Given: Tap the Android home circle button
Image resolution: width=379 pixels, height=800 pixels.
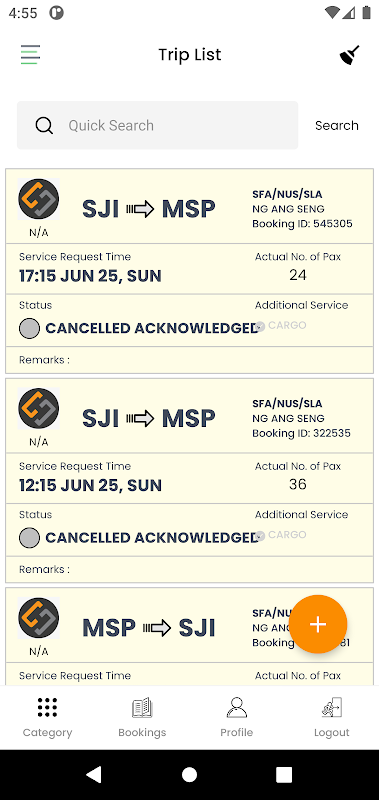Looking at the screenshot, I should pos(189,774).
